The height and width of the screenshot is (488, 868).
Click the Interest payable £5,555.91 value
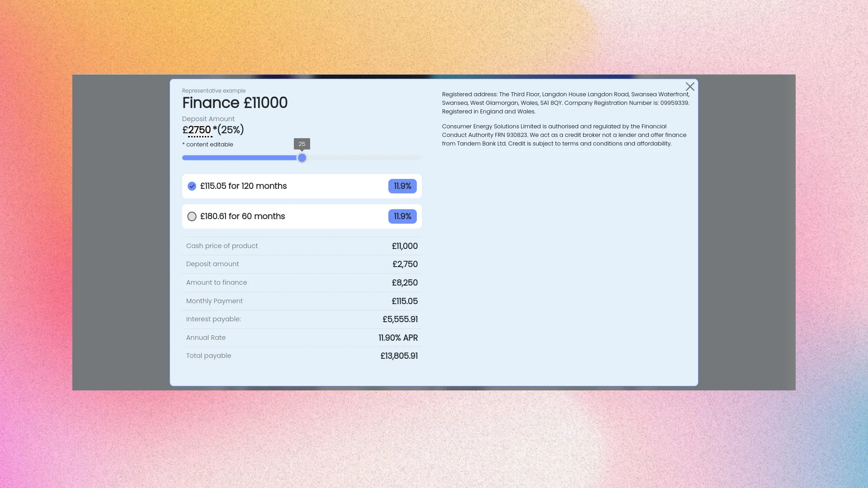coord(400,319)
